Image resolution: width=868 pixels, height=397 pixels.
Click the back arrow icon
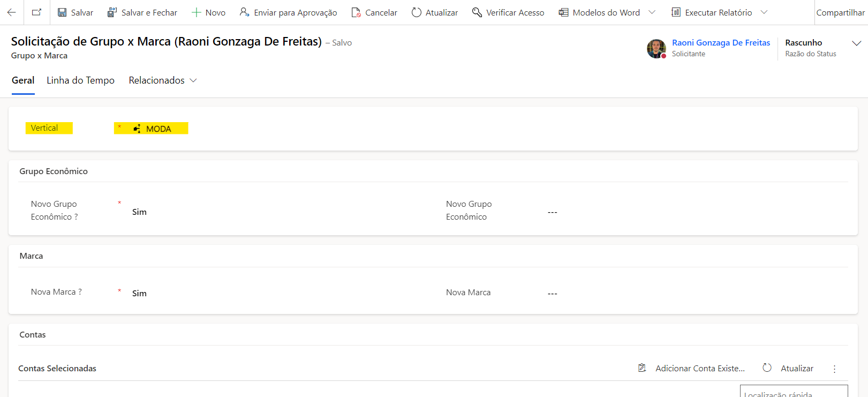[11, 12]
